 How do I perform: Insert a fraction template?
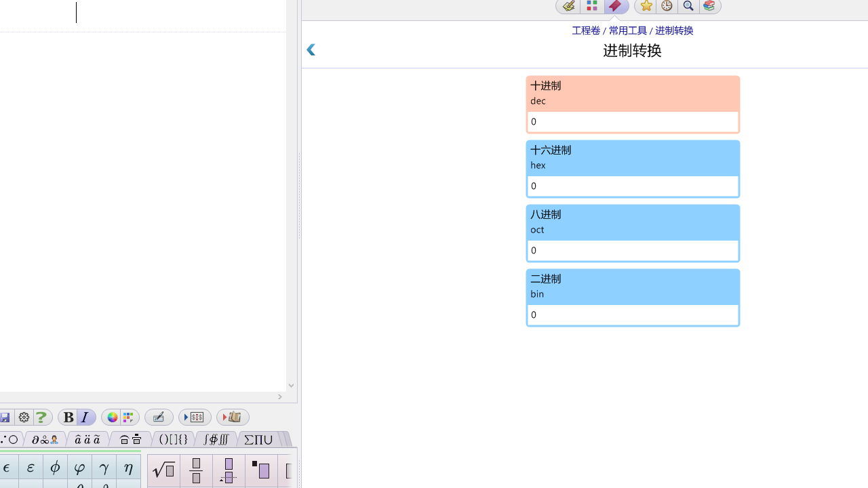click(x=196, y=470)
